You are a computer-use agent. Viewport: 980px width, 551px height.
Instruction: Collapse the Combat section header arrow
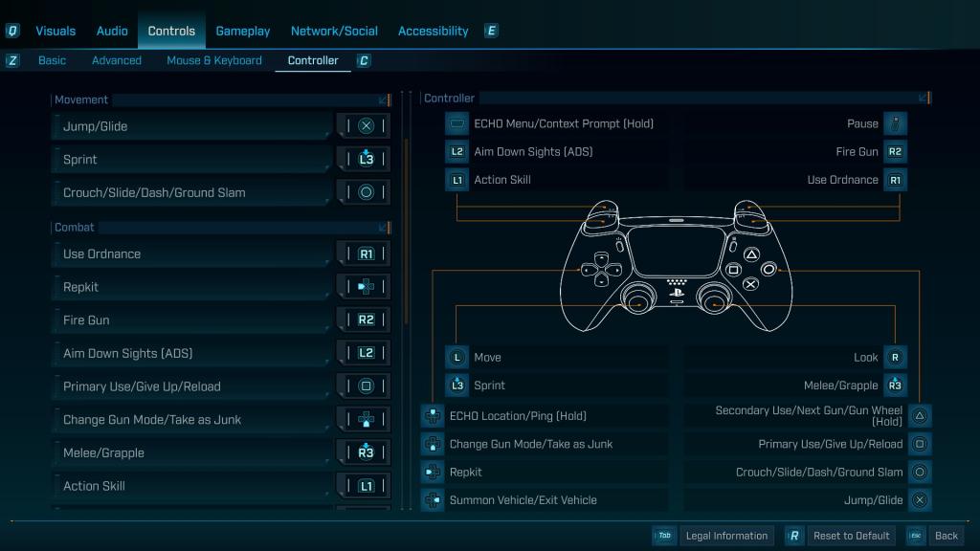382,228
